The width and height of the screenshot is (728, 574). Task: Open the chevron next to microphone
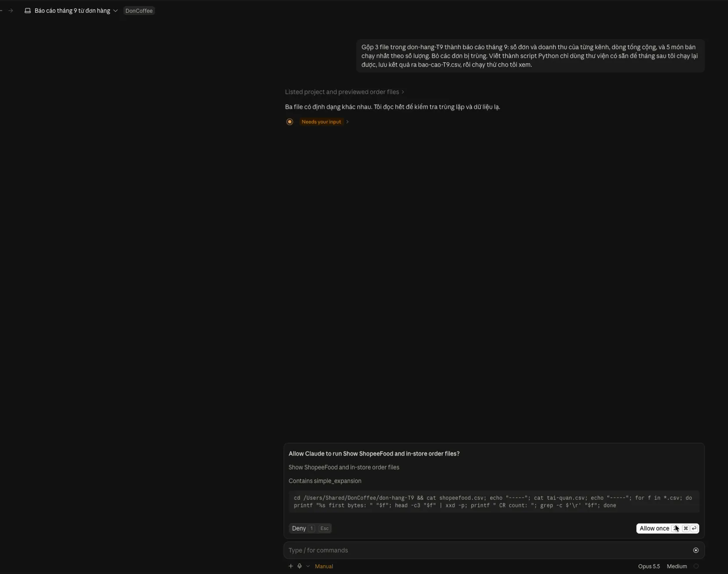tap(308, 566)
